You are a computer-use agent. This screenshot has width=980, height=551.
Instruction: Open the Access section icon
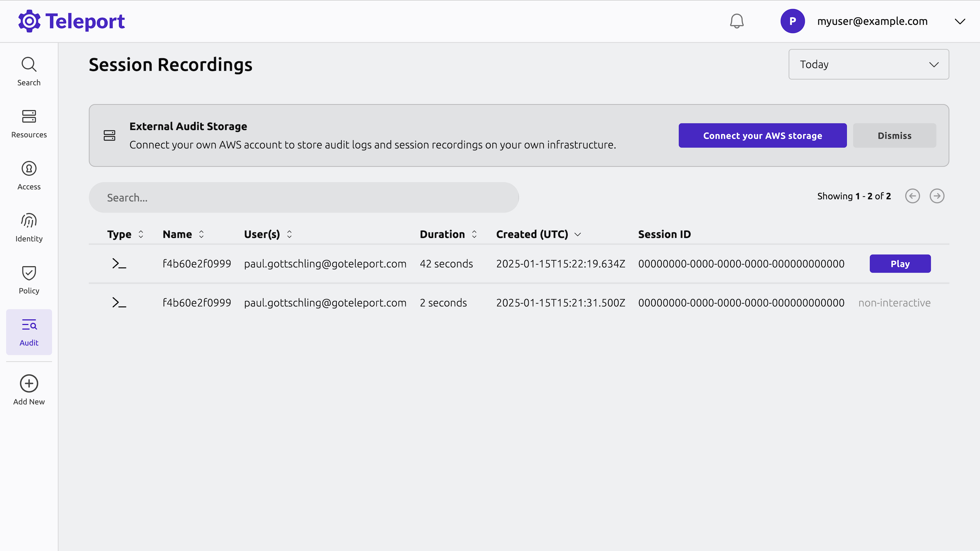point(29,175)
